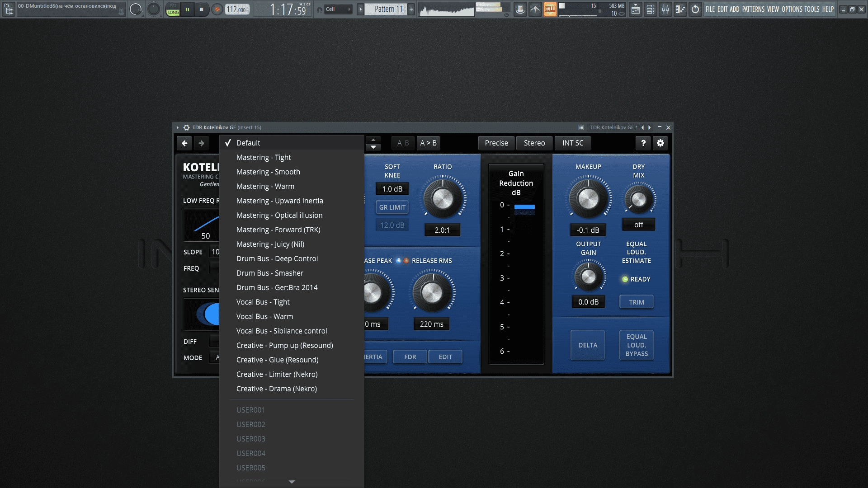Open the FILE menu
Viewport: 868px width, 488px height.
coord(710,9)
